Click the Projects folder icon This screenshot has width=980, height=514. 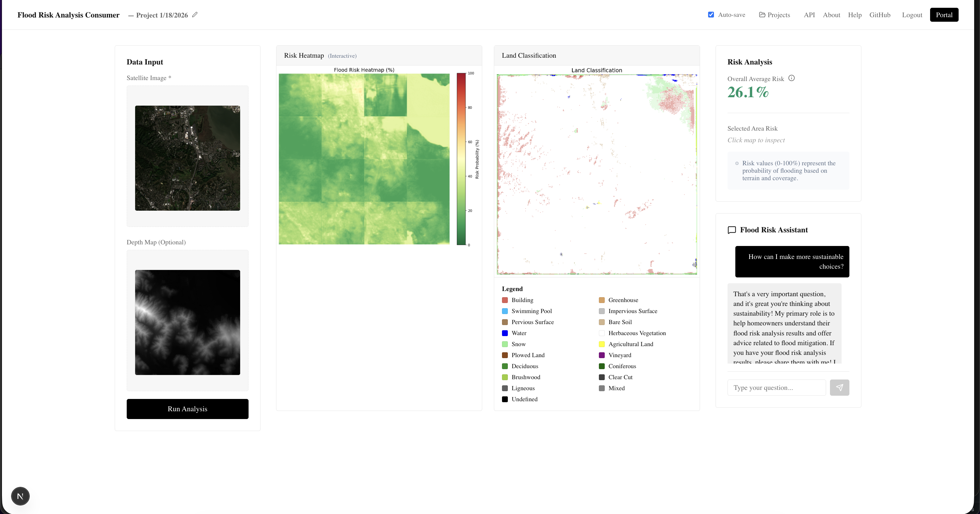(x=762, y=15)
